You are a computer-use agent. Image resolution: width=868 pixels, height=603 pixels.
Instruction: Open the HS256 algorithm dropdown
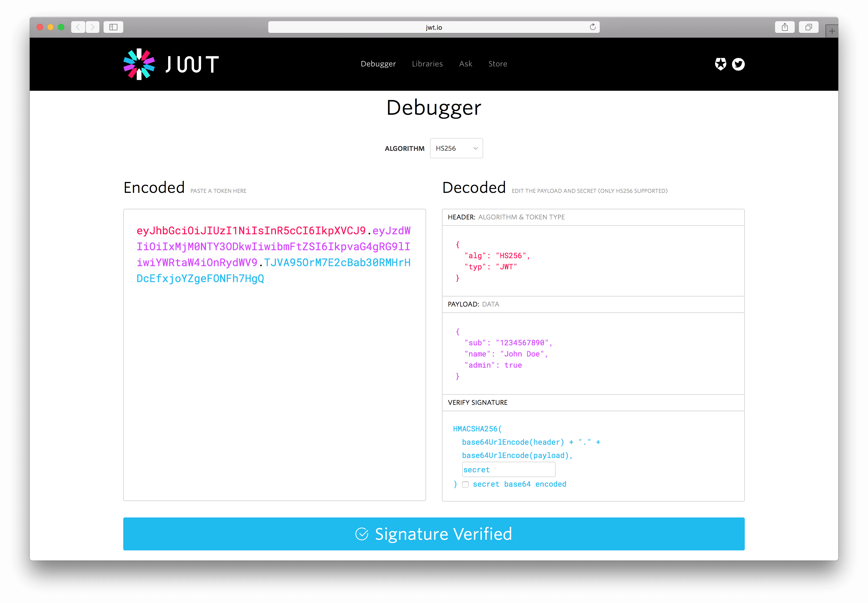click(456, 148)
